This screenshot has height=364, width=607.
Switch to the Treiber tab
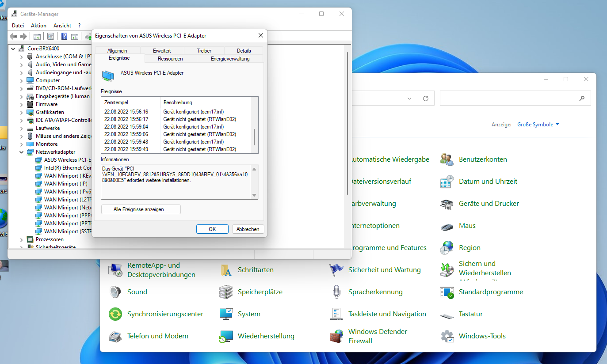coord(204,51)
